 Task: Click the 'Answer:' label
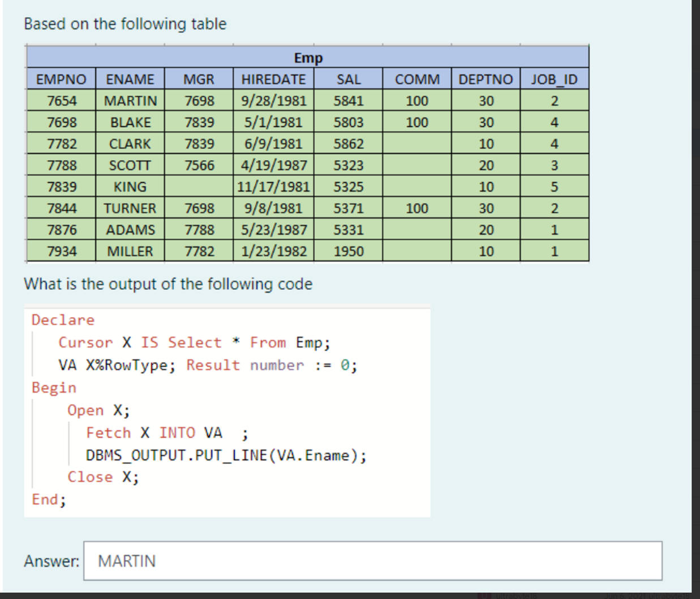[x=51, y=561]
